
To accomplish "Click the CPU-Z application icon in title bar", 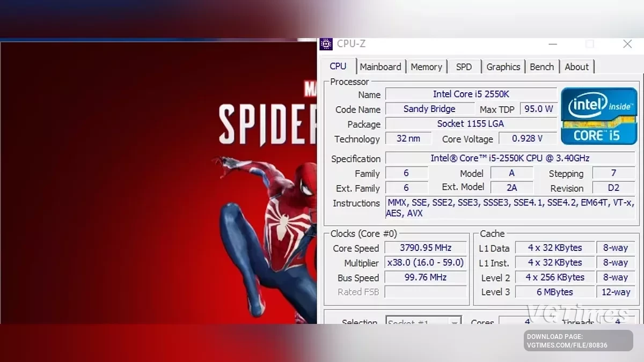I will click(326, 45).
